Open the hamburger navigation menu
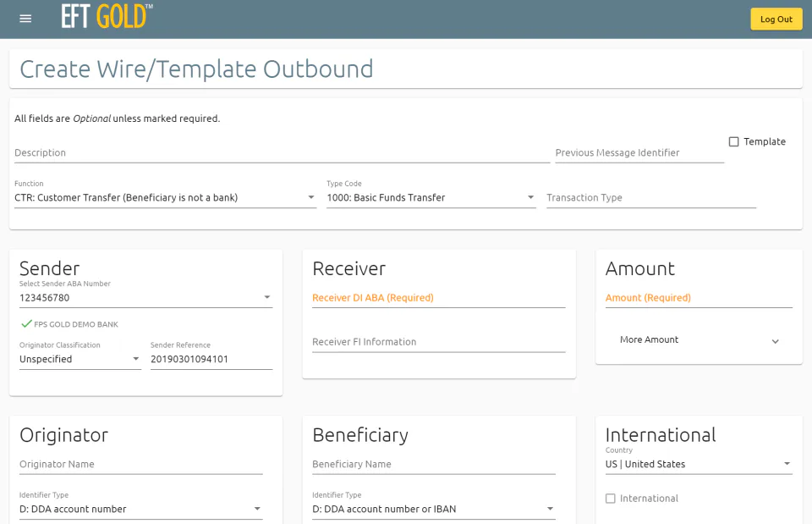Viewport: 812px width, 524px height. coord(25,19)
